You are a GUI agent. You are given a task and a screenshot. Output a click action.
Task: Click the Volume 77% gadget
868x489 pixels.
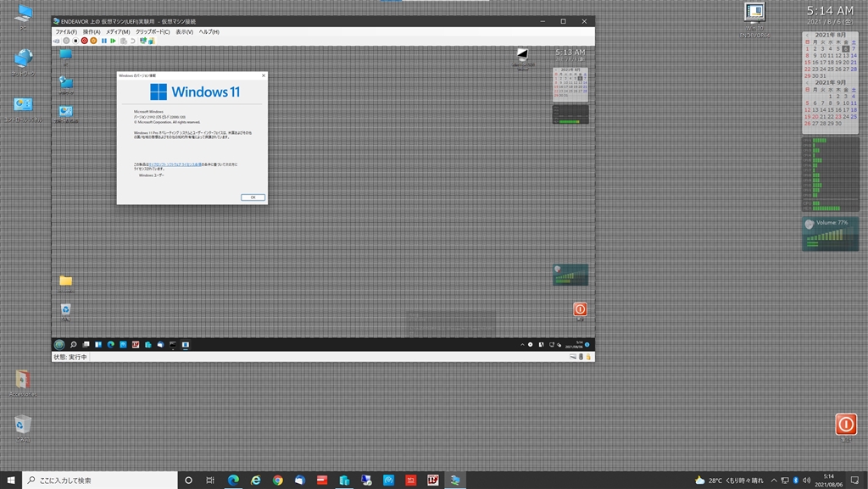point(831,234)
